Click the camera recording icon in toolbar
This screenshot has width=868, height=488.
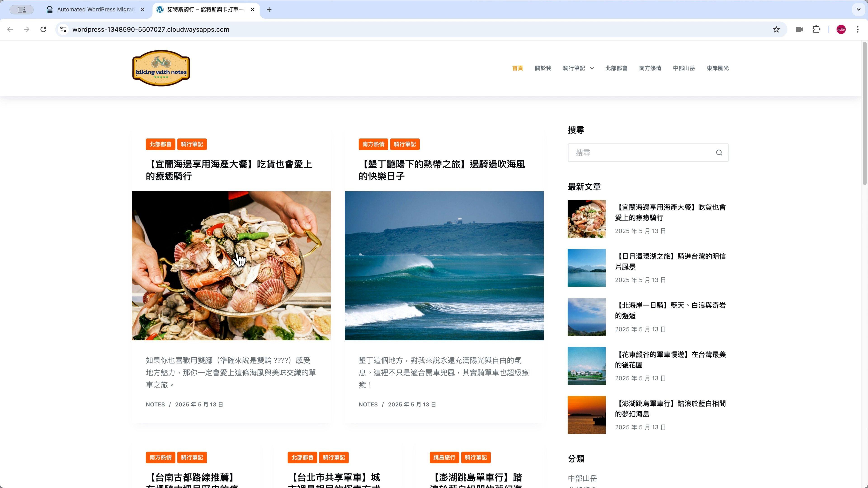pyautogui.click(x=799, y=29)
